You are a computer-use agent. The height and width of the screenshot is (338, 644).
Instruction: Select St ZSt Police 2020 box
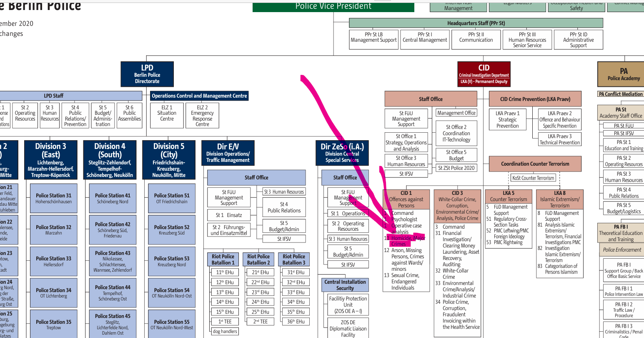click(456, 168)
